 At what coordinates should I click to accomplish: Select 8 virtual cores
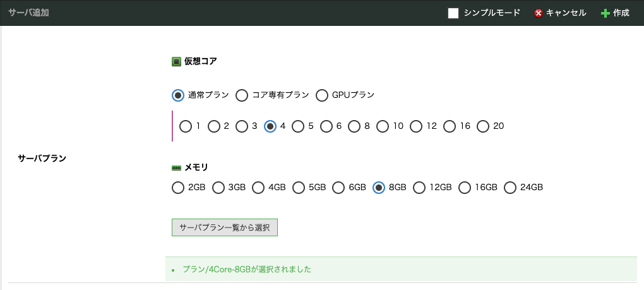[354, 126]
